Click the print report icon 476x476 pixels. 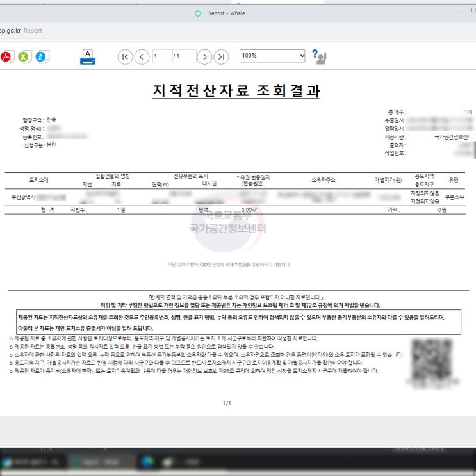tap(88, 57)
